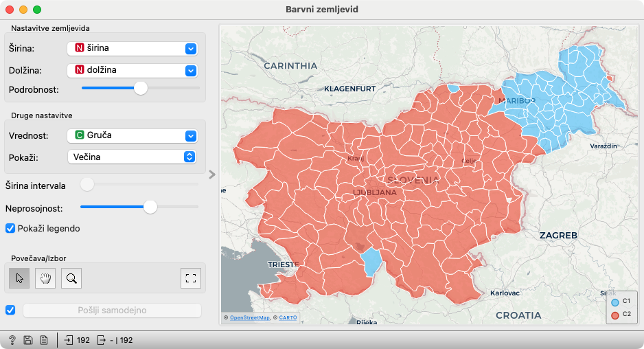Uncheck the automatic send checkbox
The image size is (644, 349).
click(x=10, y=310)
